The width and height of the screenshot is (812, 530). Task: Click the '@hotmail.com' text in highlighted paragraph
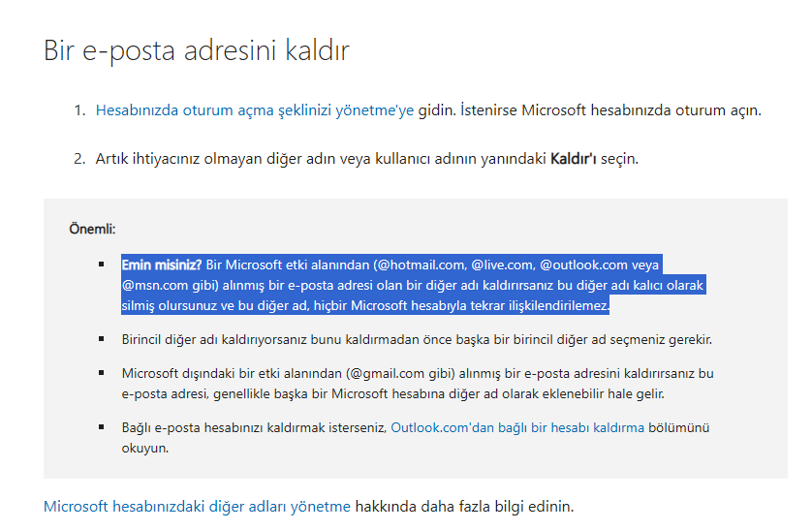(422, 265)
